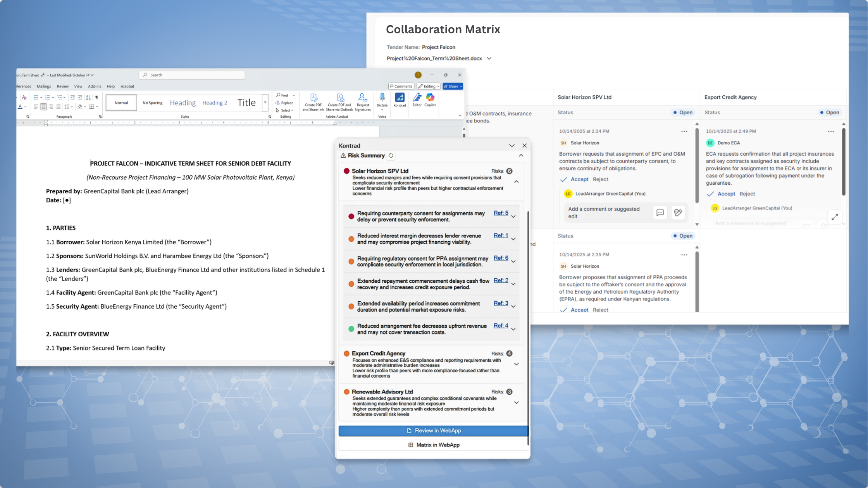Click the Review in WebApp button
868x488 pixels.
pos(433,431)
